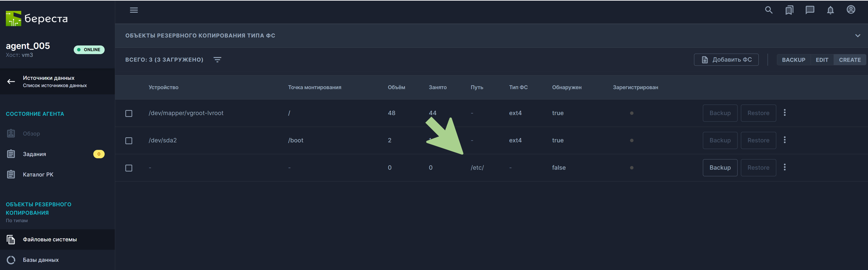
Task: Collapse the backup objects panel chevron
Action: [x=858, y=36]
